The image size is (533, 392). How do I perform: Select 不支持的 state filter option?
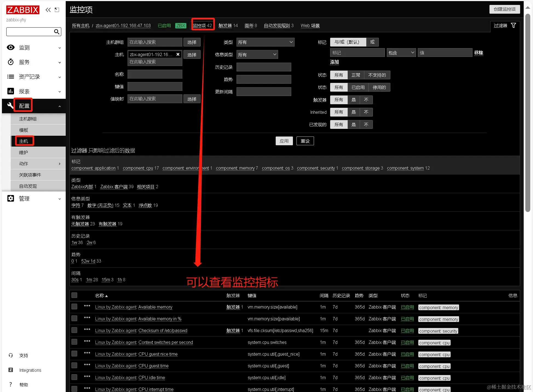coord(377,75)
